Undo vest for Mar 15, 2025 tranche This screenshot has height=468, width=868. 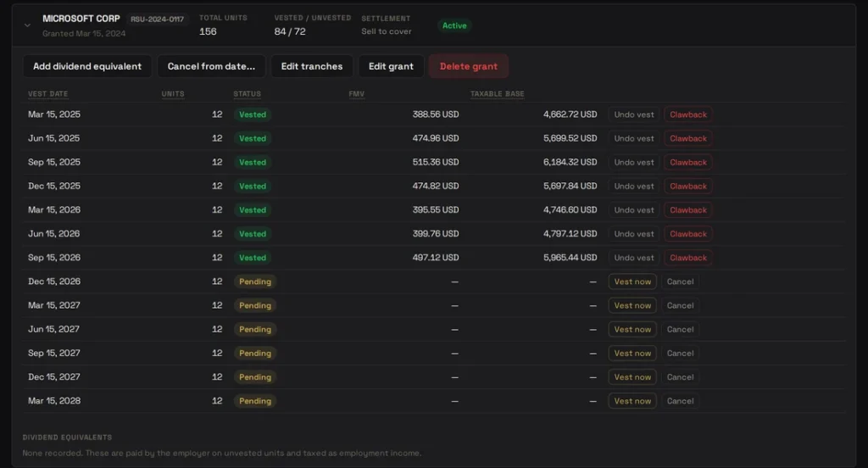(x=634, y=114)
